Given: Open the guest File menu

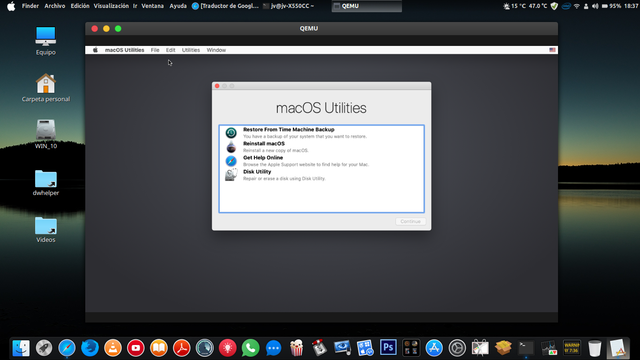Looking at the screenshot, I should [x=155, y=50].
